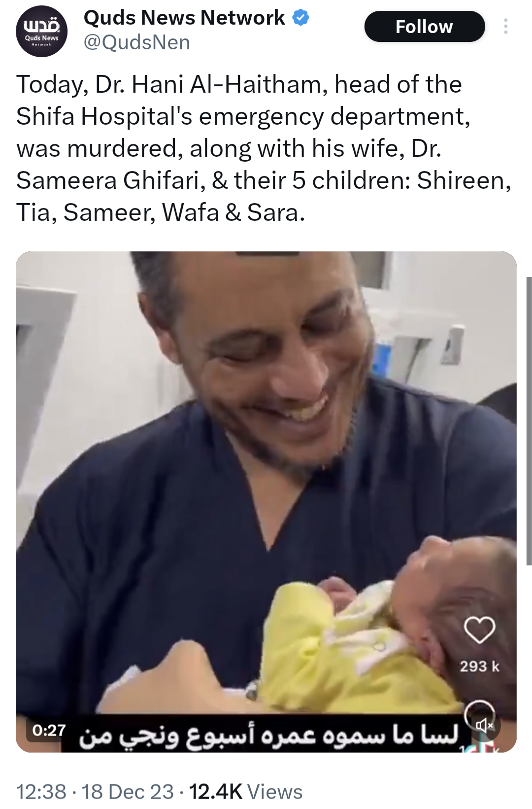View the 12.4K Views analytics
Screen dimensions: 532x809
(246, 792)
